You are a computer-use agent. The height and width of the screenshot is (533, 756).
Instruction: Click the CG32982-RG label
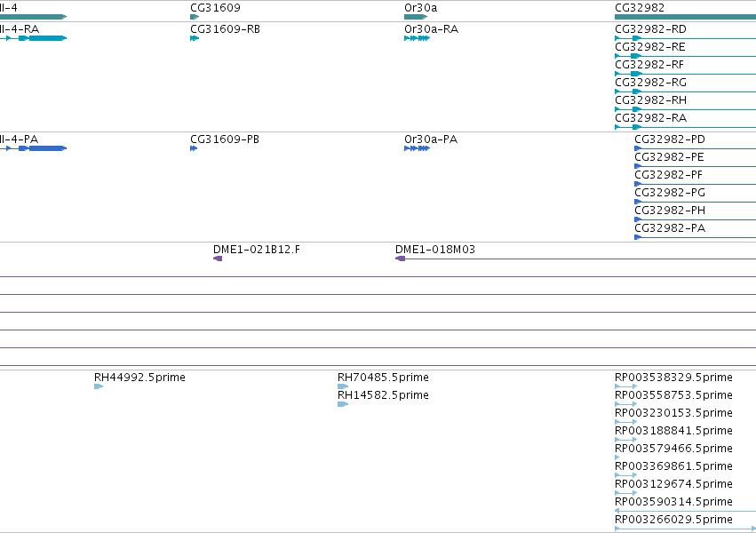pyautogui.click(x=650, y=83)
